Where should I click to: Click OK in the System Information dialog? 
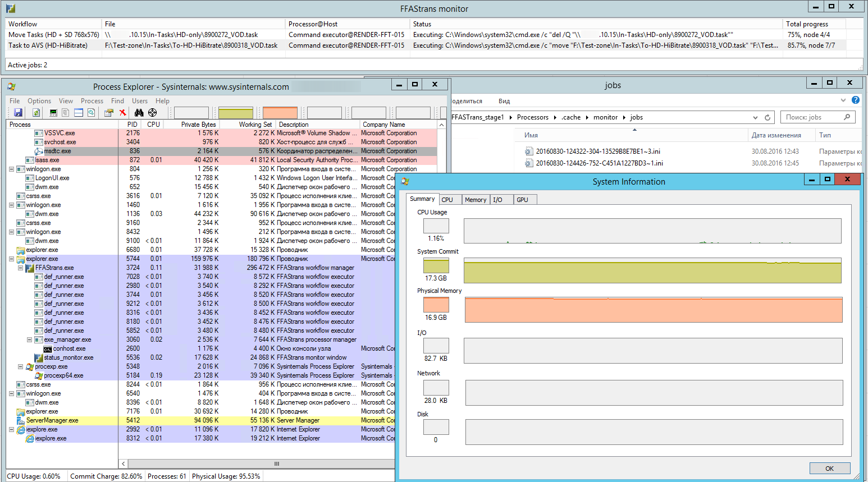tap(829, 469)
